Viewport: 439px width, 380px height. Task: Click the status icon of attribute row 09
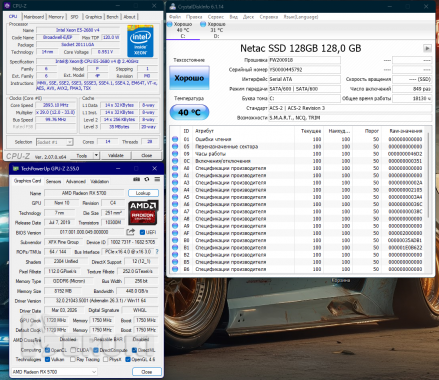pyautogui.click(x=175, y=154)
